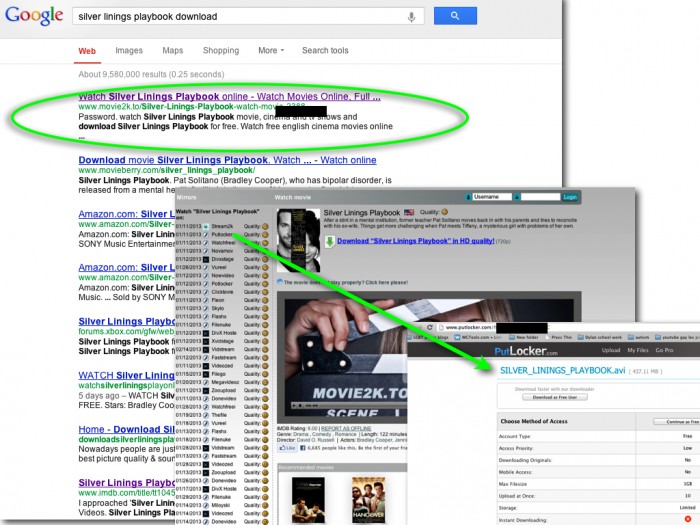
Task: Open the More dropdown in Google tabs
Action: pos(271,50)
